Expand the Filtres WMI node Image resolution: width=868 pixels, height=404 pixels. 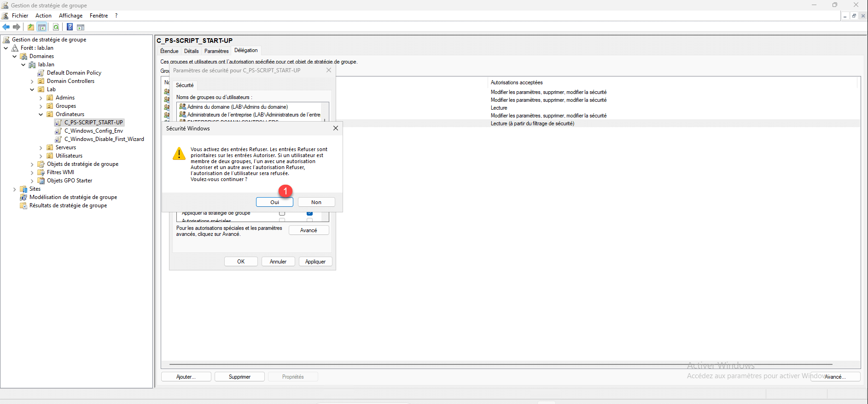pyautogui.click(x=32, y=173)
